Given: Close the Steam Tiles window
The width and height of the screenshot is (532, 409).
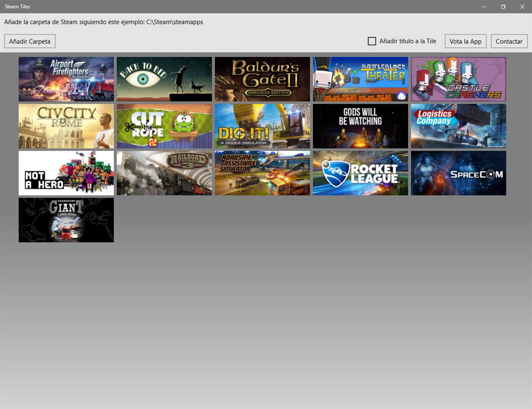Looking at the screenshot, I should click(x=522, y=6).
